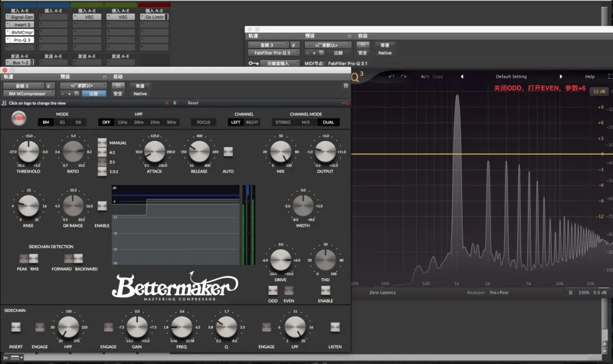Click the RELEASE knob

click(x=199, y=151)
